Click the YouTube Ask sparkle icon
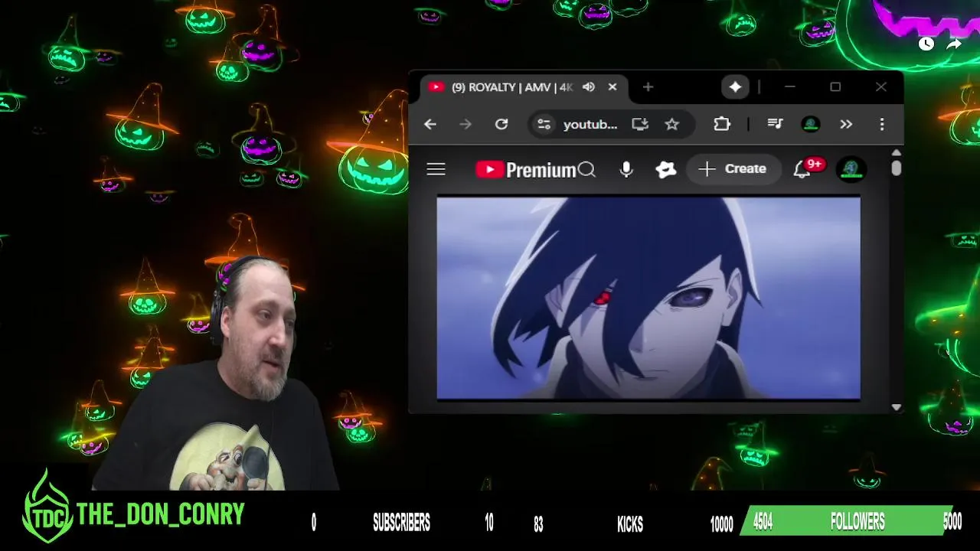The image size is (980, 551). (666, 169)
